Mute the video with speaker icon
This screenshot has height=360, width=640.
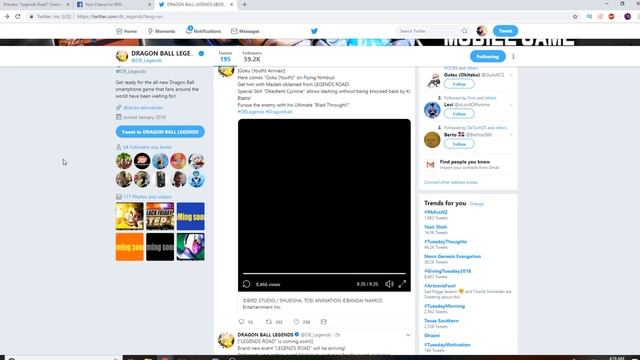pyautogui.click(x=389, y=284)
